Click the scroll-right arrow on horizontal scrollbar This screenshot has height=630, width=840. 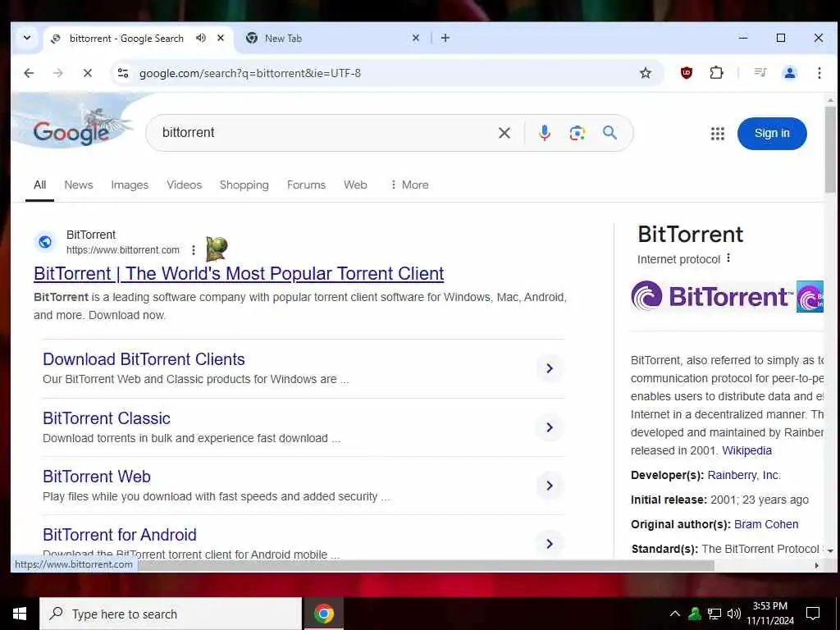[x=817, y=565]
